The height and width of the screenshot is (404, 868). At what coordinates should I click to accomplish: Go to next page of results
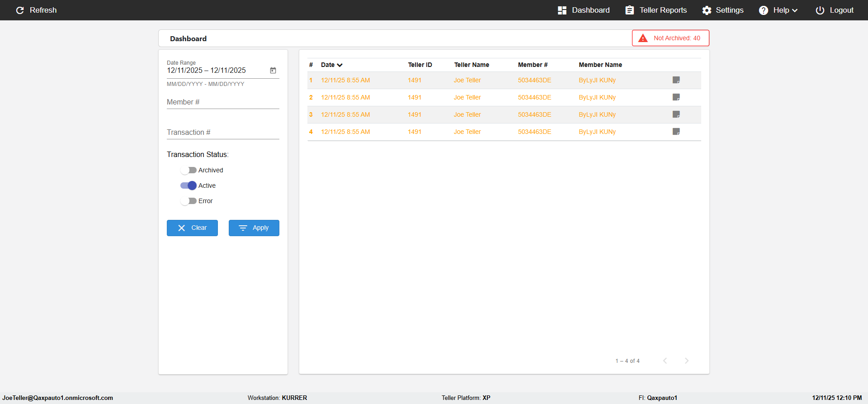pyautogui.click(x=687, y=361)
